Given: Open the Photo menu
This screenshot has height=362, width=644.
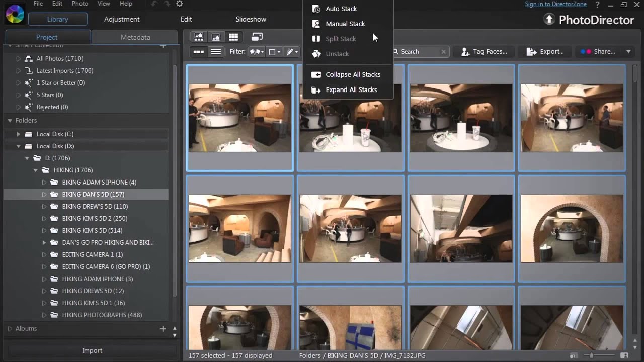Looking at the screenshot, I should coord(79,4).
